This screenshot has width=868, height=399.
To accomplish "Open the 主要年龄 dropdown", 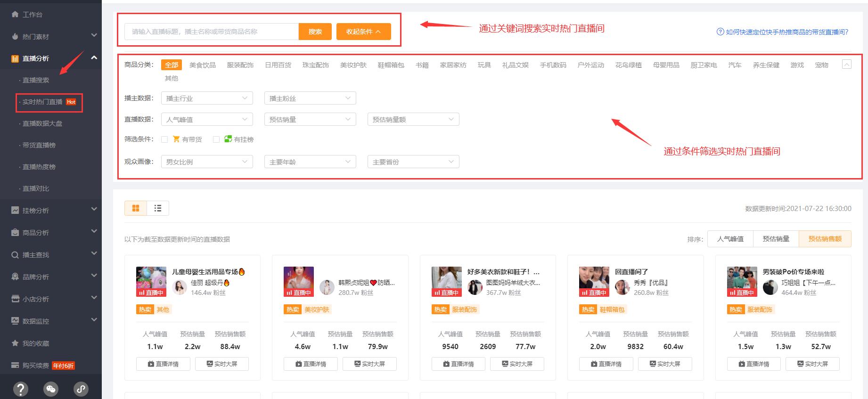I will tap(310, 162).
